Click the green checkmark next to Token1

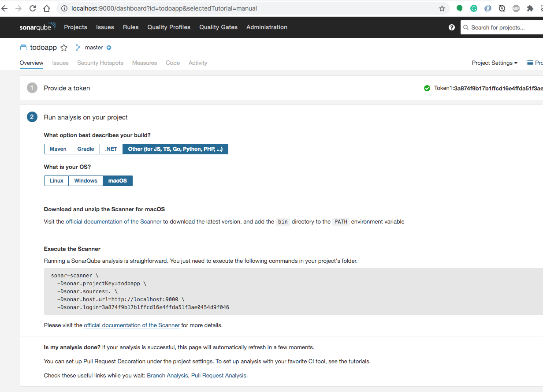[427, 88]
